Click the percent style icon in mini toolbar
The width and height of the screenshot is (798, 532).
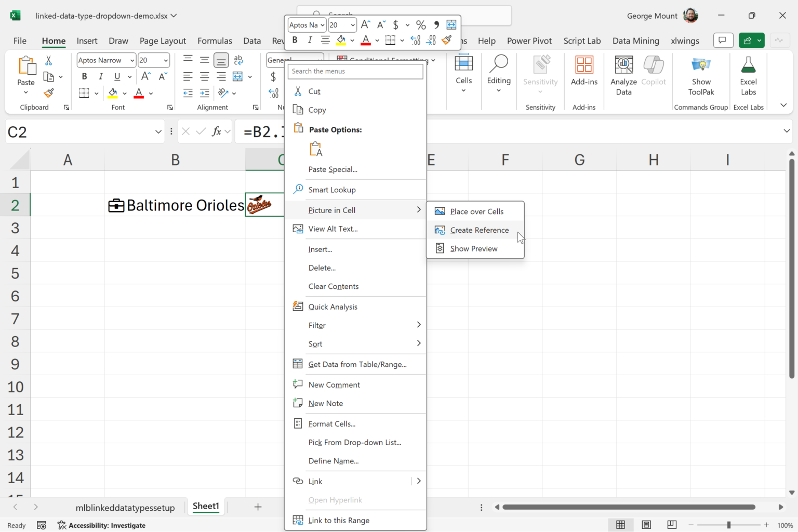421,25
